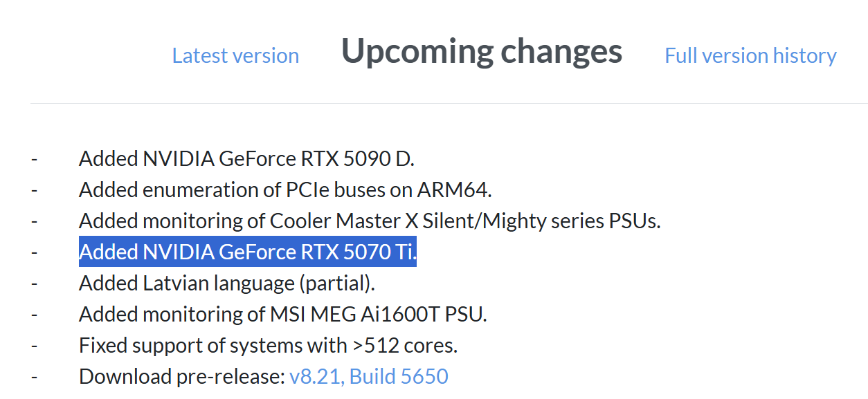The image size is (868, 399).
Task: Click the Latvian language (partial) entry
Action: tap(227, 284)
